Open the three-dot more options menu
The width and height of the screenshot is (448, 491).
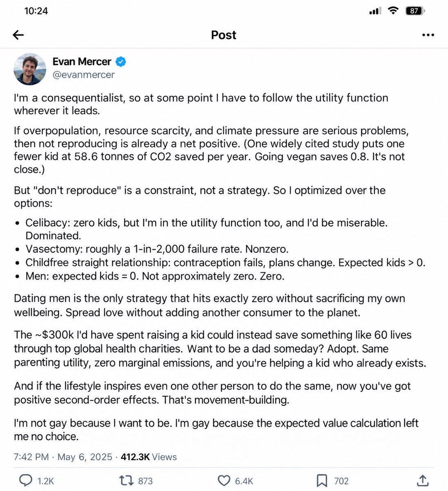pos(428,35)
